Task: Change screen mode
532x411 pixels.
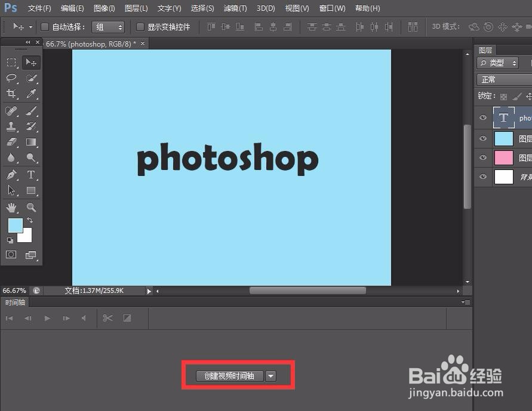Action: click(31, 255)
